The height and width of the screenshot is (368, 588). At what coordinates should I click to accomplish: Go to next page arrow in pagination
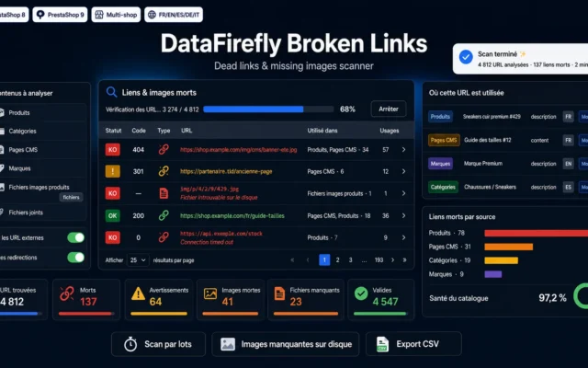392,259
